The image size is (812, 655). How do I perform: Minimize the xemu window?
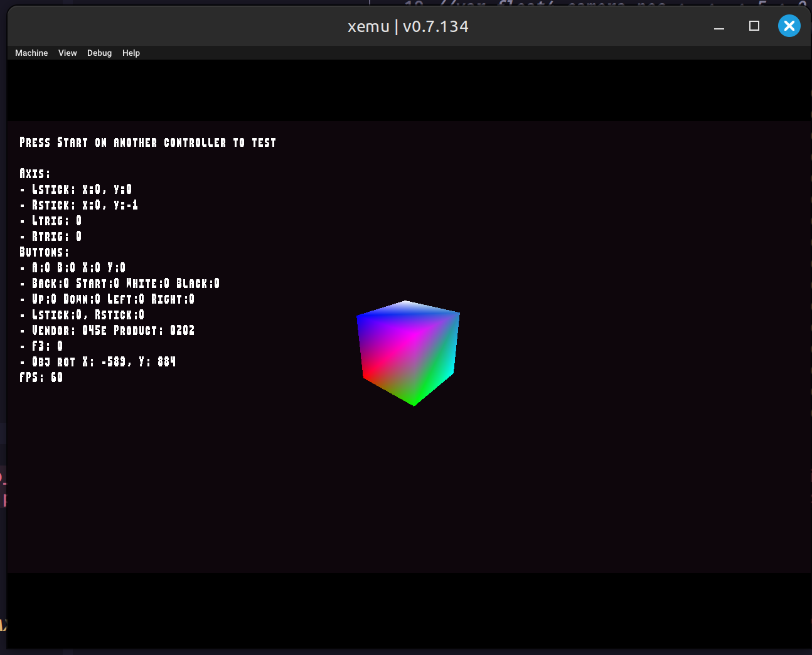[719, 27]
